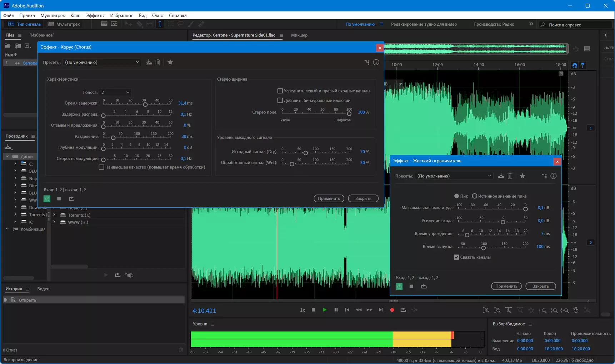Start playback with the green Play button

coord(325,310)
